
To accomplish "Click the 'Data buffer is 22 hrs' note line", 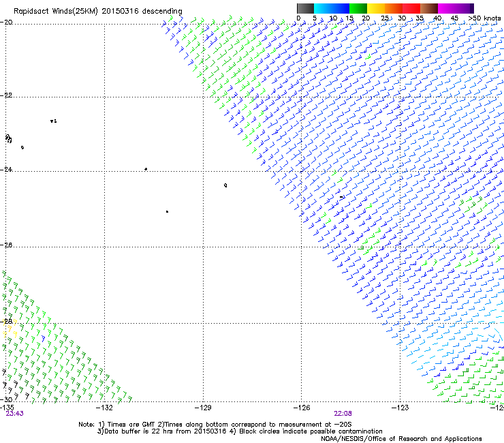I will click(x=240, y=431).
